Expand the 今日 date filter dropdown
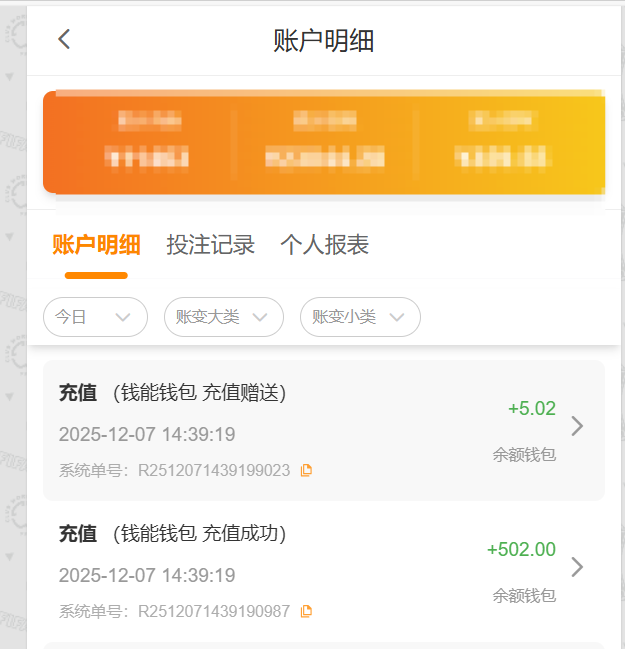 pos(95,317)
